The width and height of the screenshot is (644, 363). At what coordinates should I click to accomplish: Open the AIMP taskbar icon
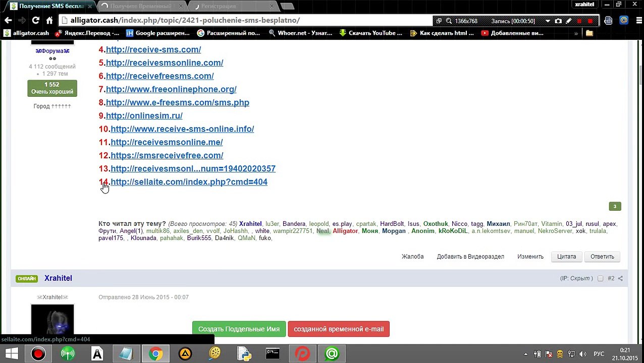pos(185,354)
